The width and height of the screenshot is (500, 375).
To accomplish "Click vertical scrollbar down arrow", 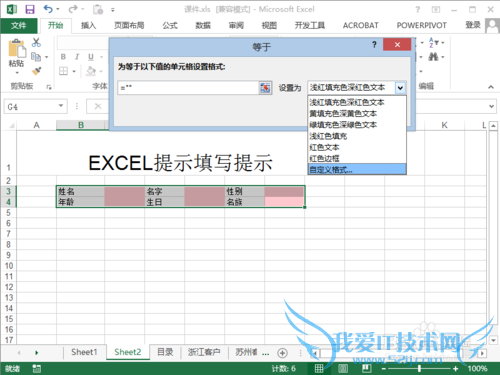I will [x=493, y=341].
